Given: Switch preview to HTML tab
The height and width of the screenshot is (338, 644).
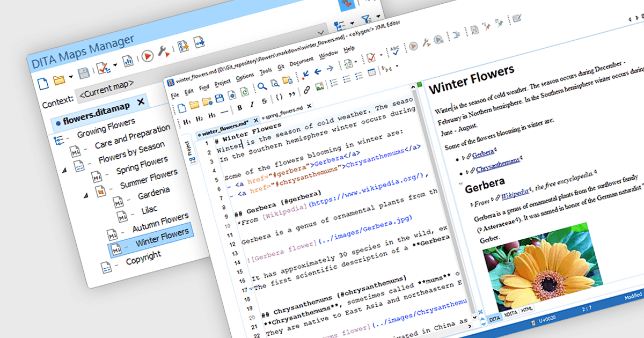Looking at the screenshot, I should tap(527, 310).
